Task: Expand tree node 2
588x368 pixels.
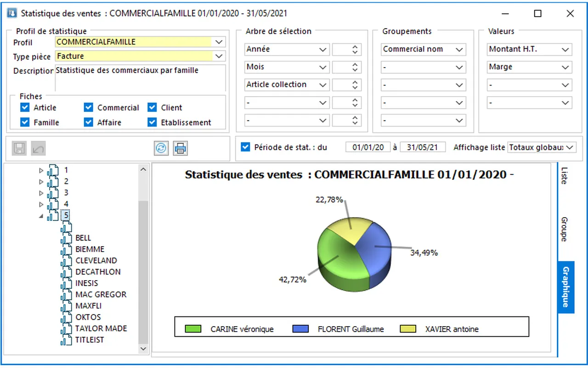Action: coord(41,182)
